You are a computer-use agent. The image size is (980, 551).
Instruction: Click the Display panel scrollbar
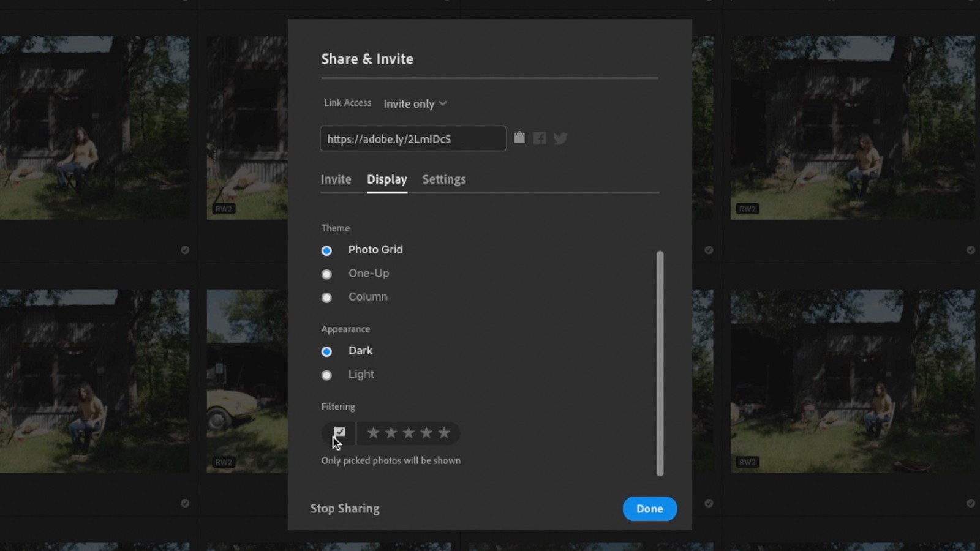coord(660,363)
